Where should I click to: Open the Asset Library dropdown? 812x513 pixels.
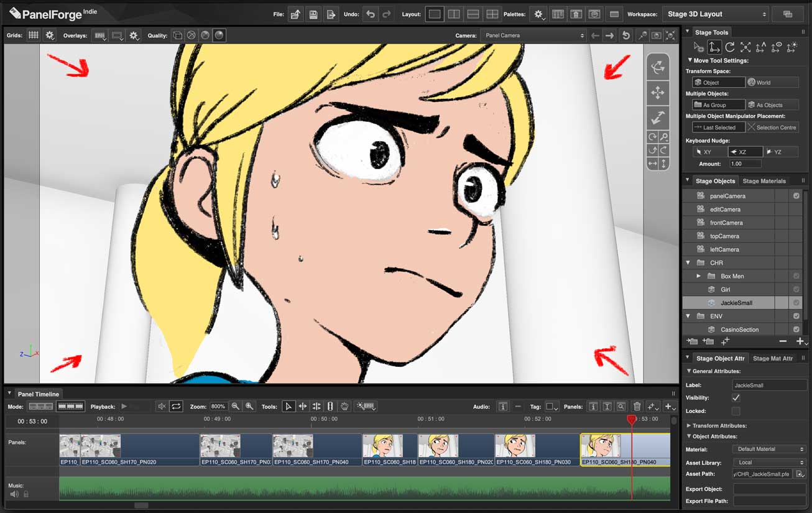pyautogui.click(x=770, y=462)
